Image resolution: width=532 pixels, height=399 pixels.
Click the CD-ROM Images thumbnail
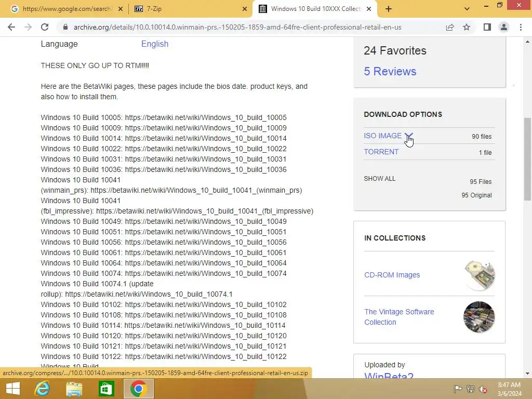pos(480,275)
